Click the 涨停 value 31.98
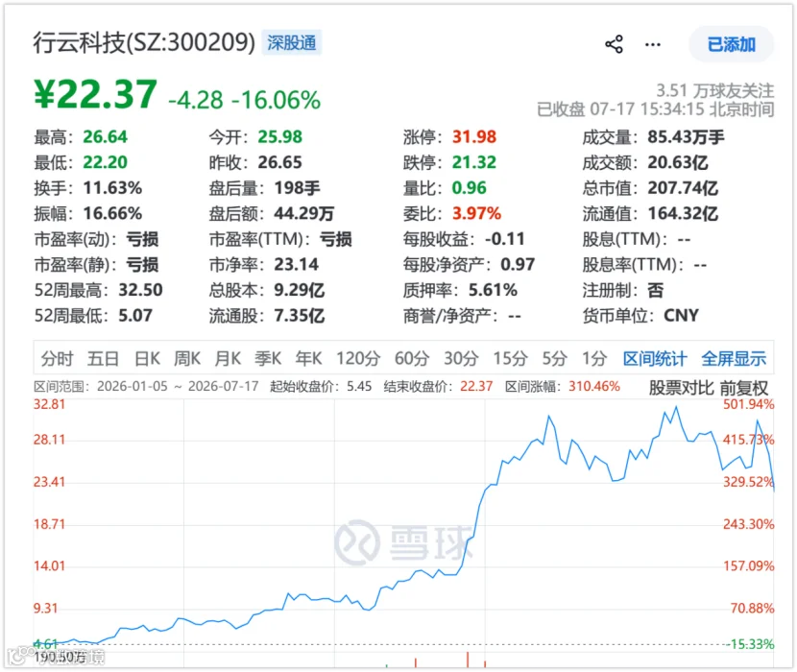Image resolution: width=797 pixels, height=672 pixels. pos(474,136)
